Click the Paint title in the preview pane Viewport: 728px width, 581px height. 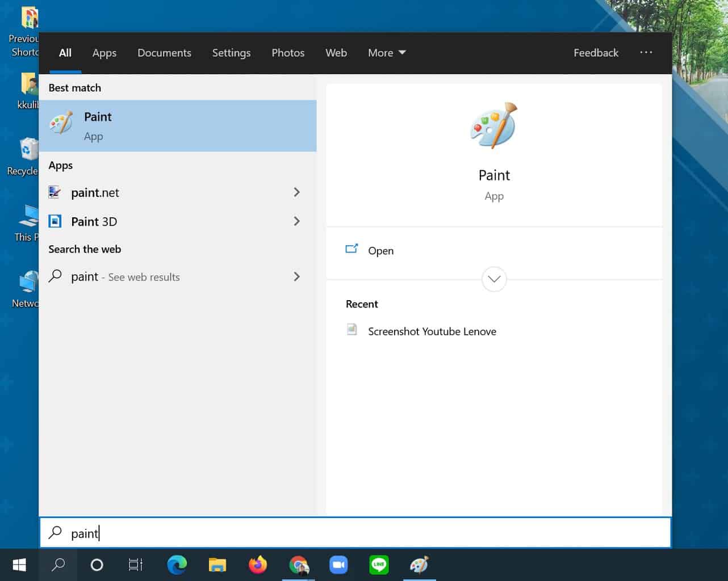point(494,175)
